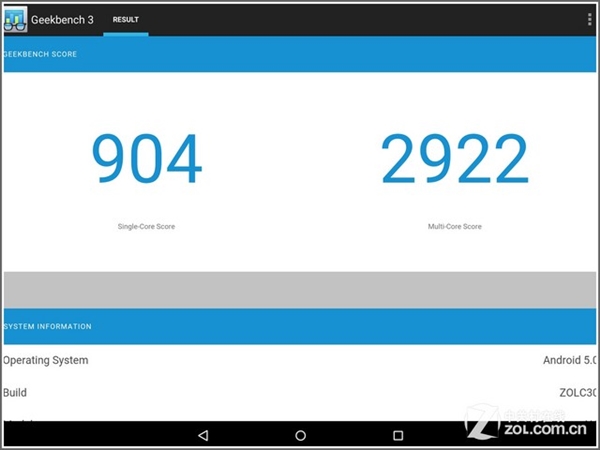Tap the recent apps square button
Viewport: 600px width, 450px height.
[398, 435]
